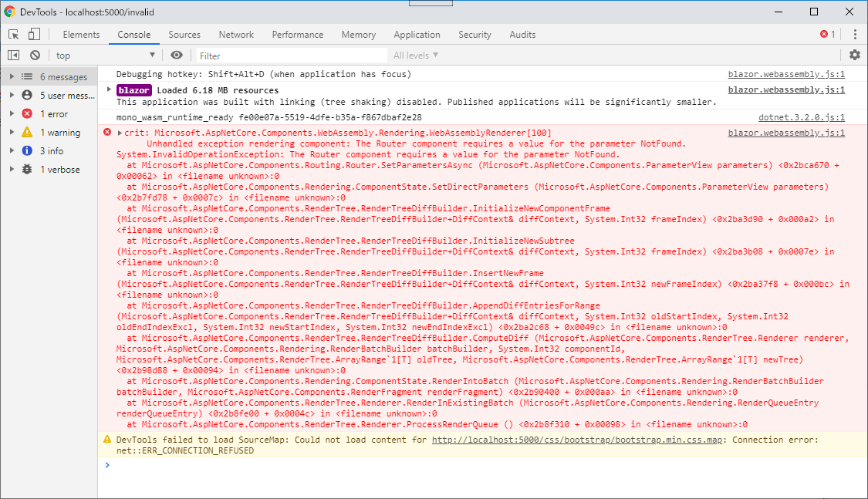868x499 pixels.
Task: Follow the bootstrap.min.css.map URL link
Action: (x=577, y=440)
